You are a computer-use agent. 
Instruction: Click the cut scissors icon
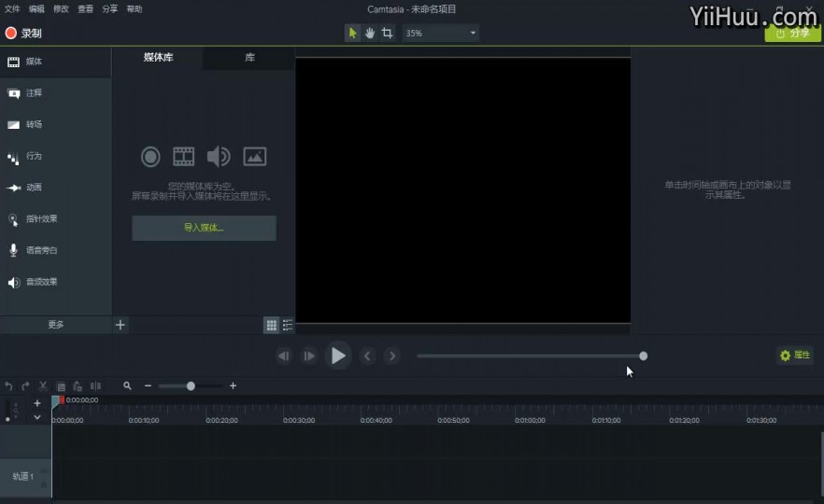coord(43,386)
